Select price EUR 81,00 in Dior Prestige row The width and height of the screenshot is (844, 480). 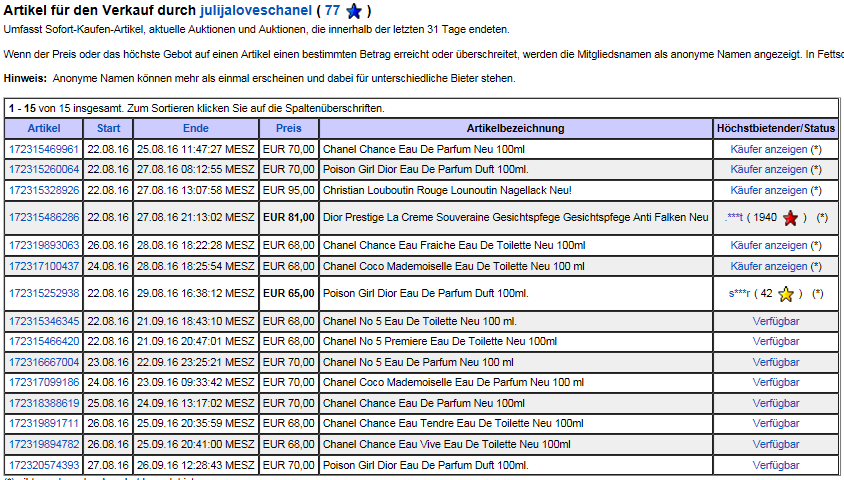click(x=289, y=217)
